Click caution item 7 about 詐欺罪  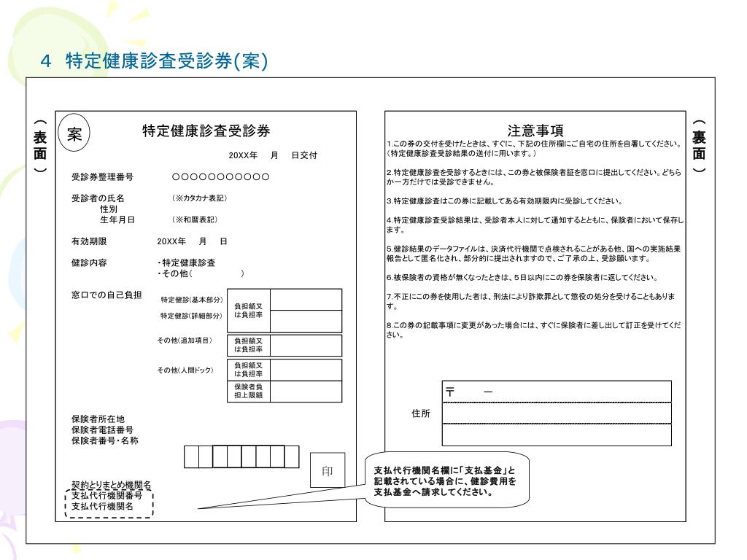[x=531, y=301]
